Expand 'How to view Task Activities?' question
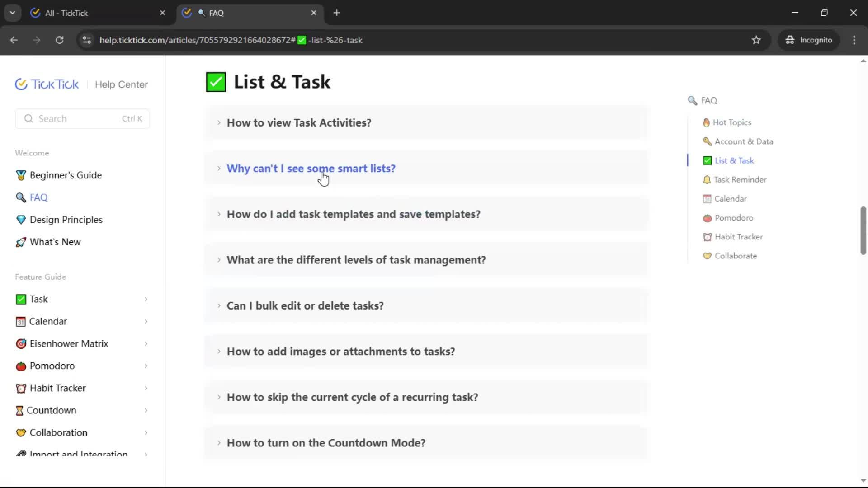 click(299, 123)
